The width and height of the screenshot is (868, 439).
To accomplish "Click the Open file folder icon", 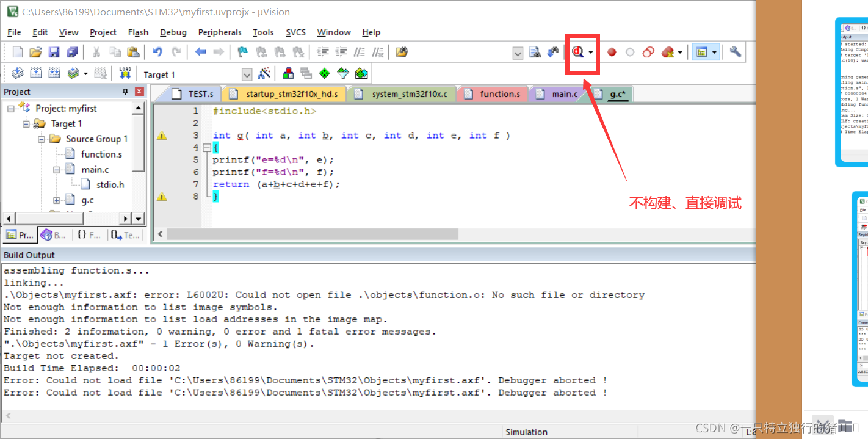I will click(x=35, y=52).
